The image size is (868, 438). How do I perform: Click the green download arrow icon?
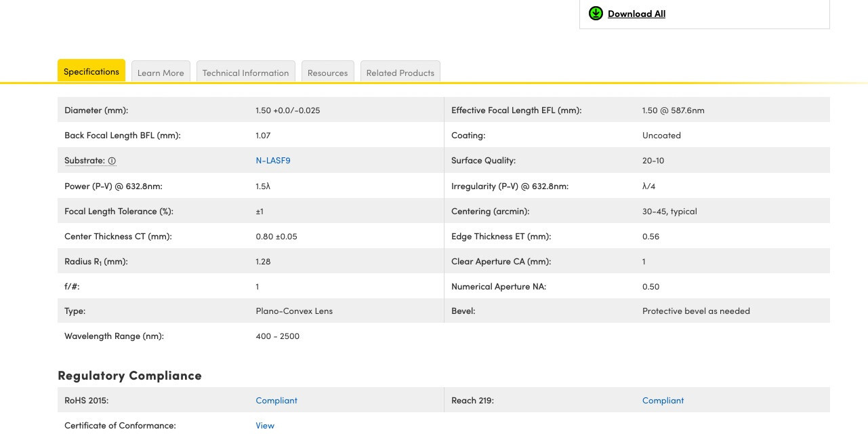596,14
